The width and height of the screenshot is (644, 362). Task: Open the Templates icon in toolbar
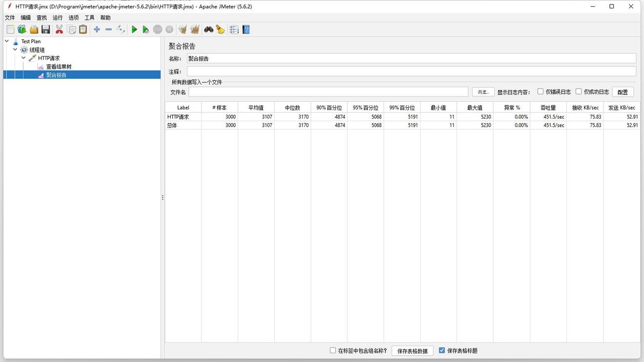coord(22,30)
